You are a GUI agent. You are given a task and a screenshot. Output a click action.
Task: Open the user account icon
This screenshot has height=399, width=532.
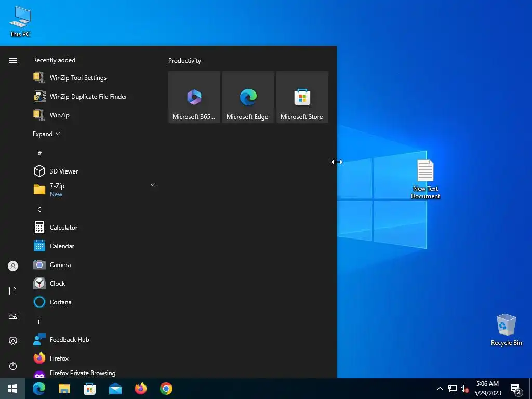(13, 265)
